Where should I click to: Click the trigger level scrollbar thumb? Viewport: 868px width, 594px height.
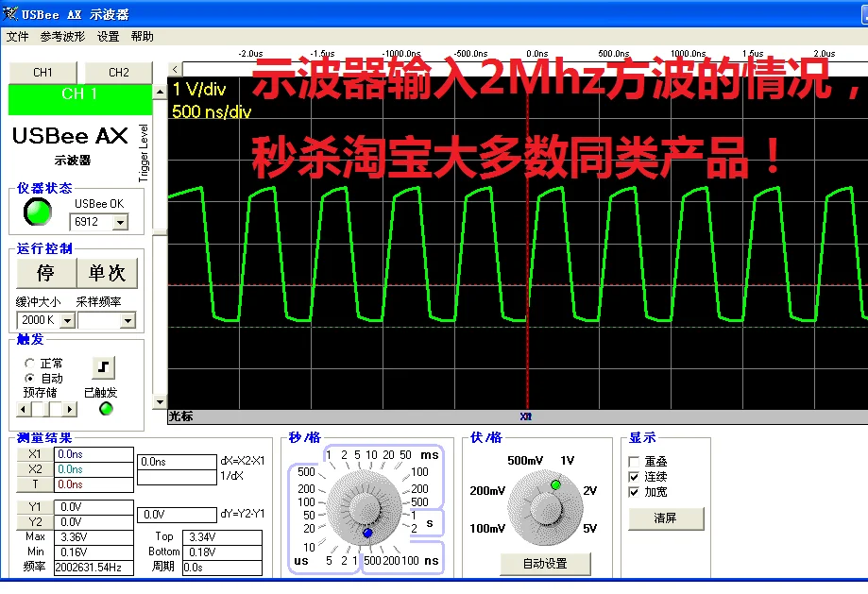point(160,232)
